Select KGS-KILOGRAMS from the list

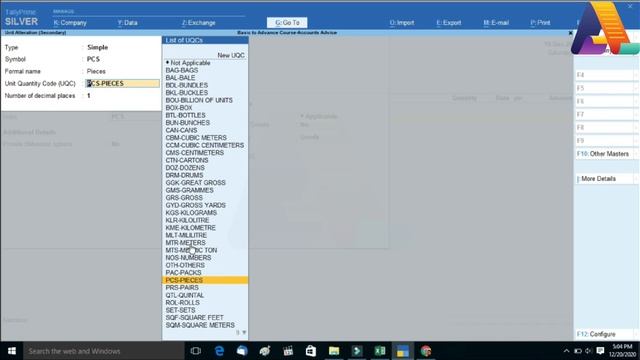[x=191, y=213]
